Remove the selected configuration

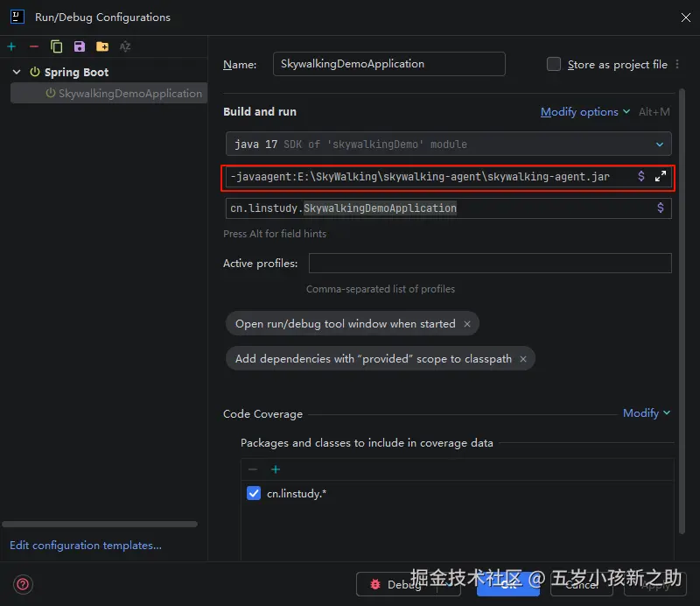pos(34,46)
